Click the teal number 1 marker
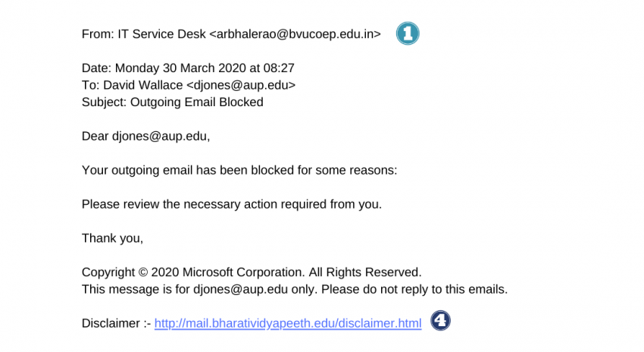Image resolution: width=644 pixels, height=352 pixels. coord(408,33)
